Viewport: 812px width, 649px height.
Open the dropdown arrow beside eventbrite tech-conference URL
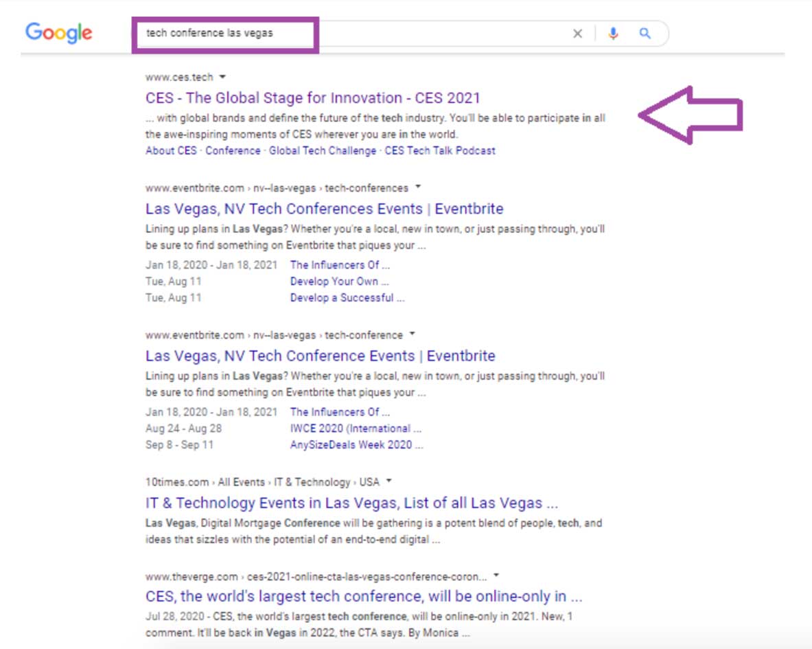413,334
